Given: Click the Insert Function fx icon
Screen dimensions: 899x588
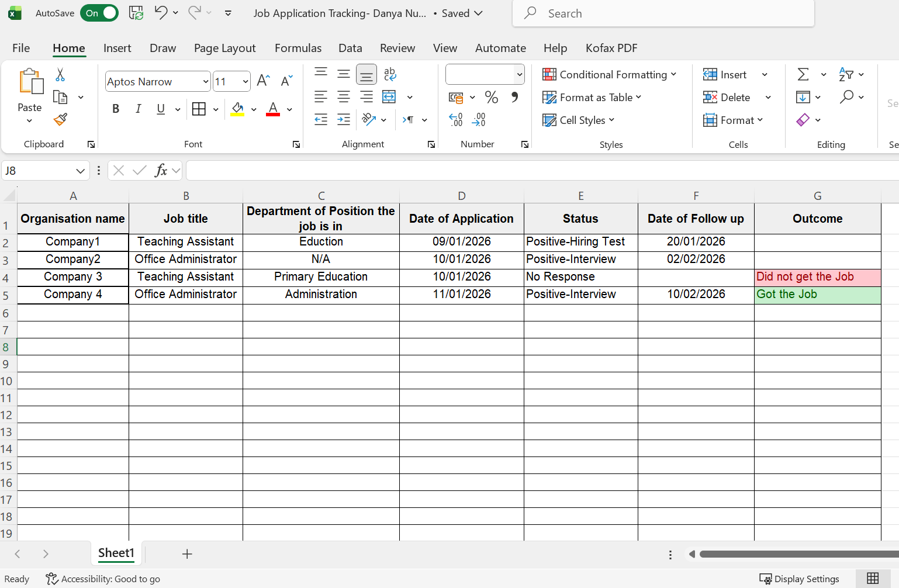Looking at the screenshot, I should coord(161,171).
